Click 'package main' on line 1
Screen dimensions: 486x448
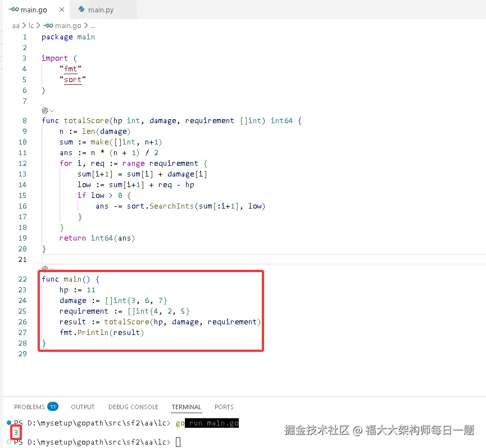tap(68, 37)
